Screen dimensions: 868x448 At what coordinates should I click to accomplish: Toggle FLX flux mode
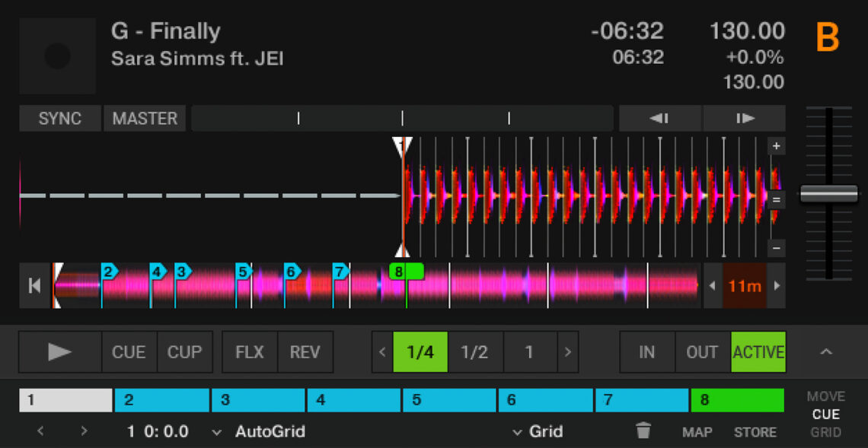tap(249, 351)
